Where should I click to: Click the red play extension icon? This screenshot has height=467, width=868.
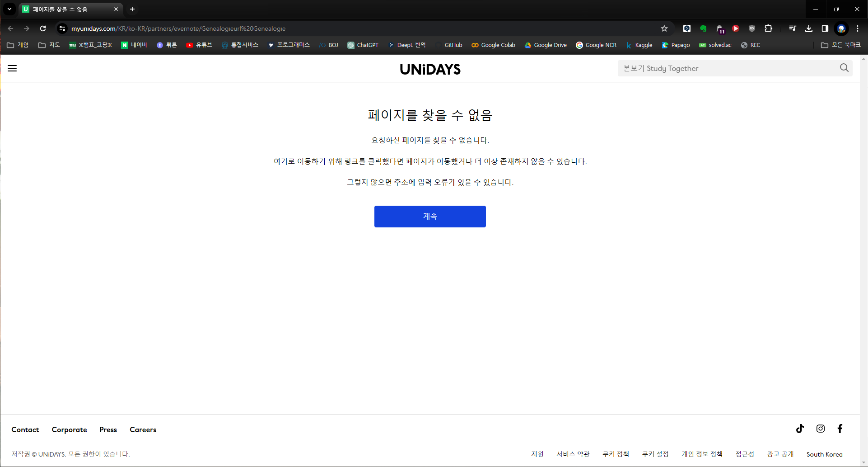736,28
